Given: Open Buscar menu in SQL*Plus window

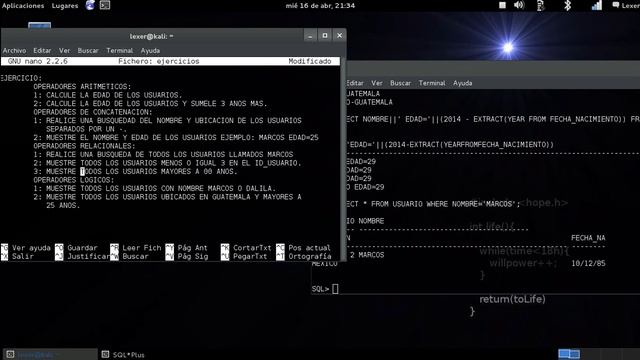Looking at the screenshot, I should pos(400,83).
